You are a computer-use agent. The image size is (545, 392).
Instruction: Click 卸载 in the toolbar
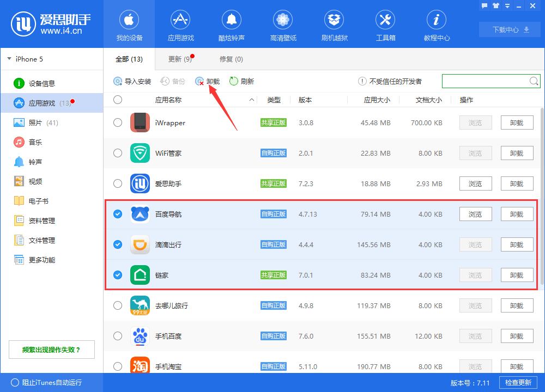click(209, 81)
